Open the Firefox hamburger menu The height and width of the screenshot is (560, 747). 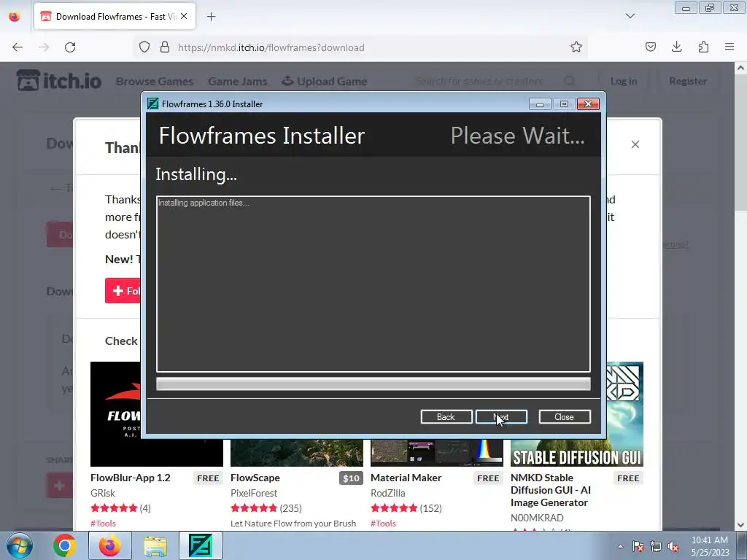click(729, 47)
